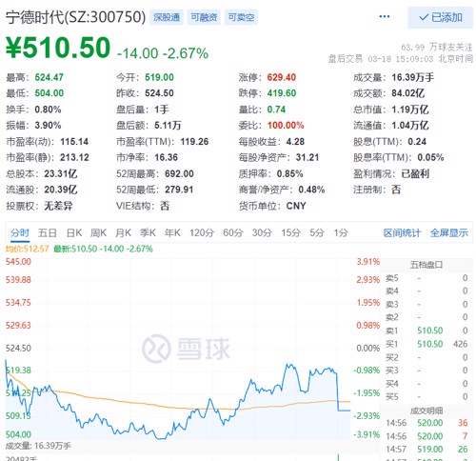
Task: Click the 全屏显示 fullscreen link
Action: (x=449, y=232)
